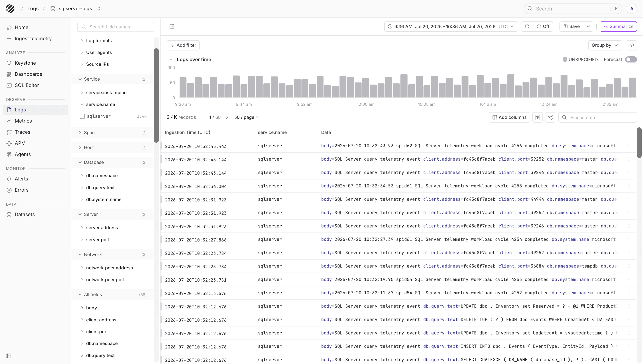The image size is (643, 364).
Task: Click the app logo icon
Action: [10, 9]
